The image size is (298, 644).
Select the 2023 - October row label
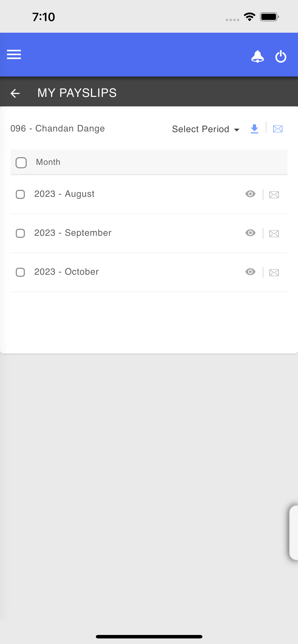pyautogui.click(x=66, y=272)
